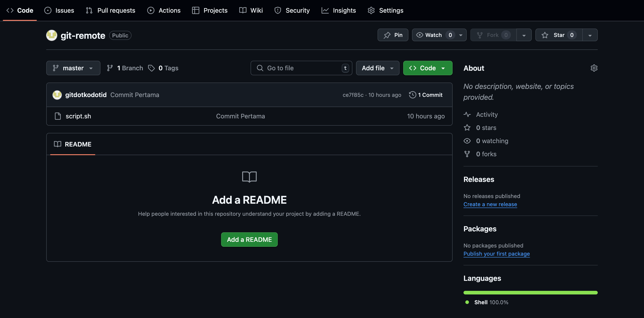
Task: Click the branch icon beside 1 Branch
Action: click(x=110, y=68)
